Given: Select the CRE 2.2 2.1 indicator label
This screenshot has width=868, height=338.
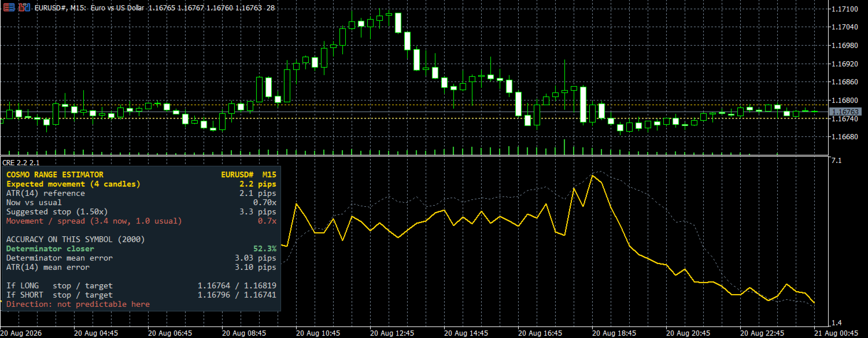Looking at the screenshot, I should pyautogui.click(x=21, y=163).
